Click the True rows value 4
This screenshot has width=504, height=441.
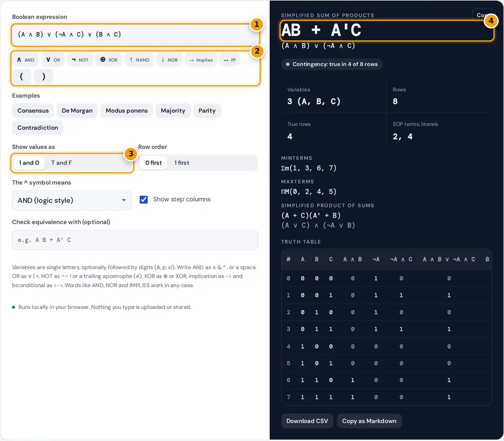click(290, 136)
